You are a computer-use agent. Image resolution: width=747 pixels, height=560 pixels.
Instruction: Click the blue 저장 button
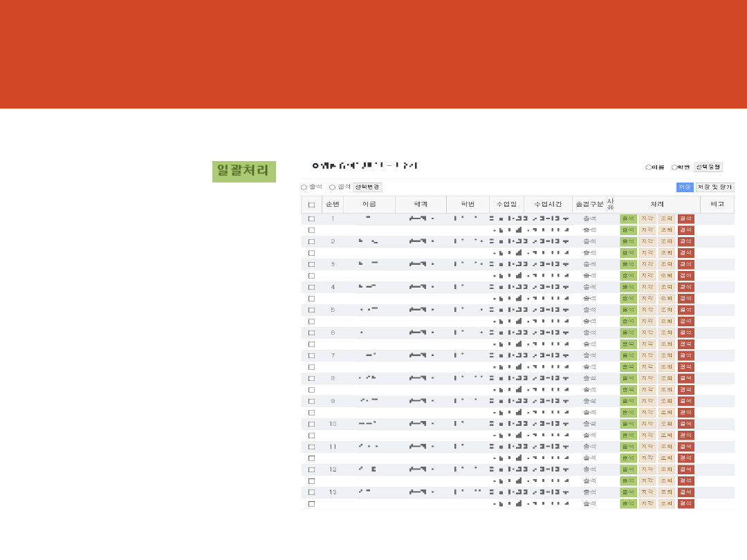click(x=684, y=187)
